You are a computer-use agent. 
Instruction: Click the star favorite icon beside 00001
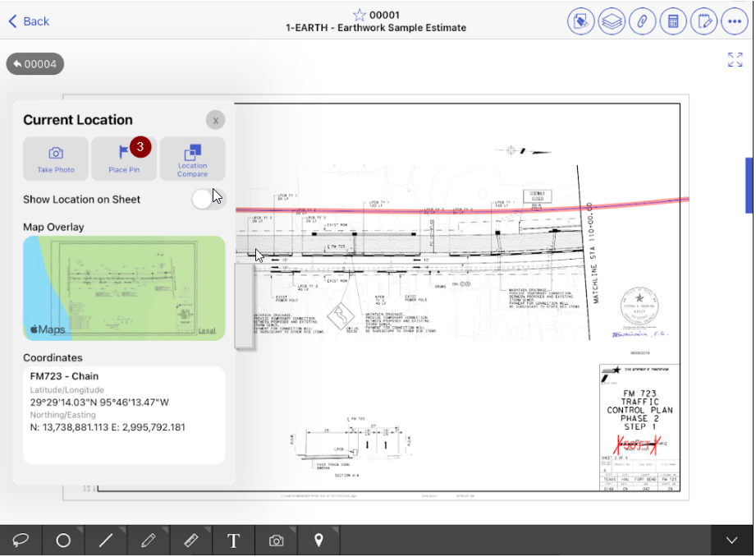360,15
